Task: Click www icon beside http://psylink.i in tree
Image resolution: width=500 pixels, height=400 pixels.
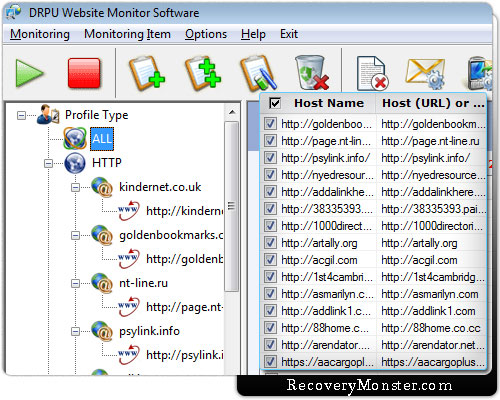Action: tap(129, 355)
